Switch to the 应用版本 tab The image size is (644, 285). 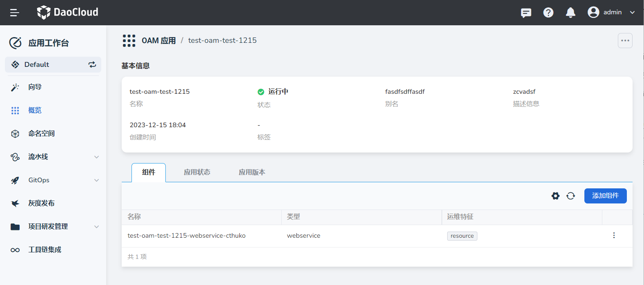[252, 172]
